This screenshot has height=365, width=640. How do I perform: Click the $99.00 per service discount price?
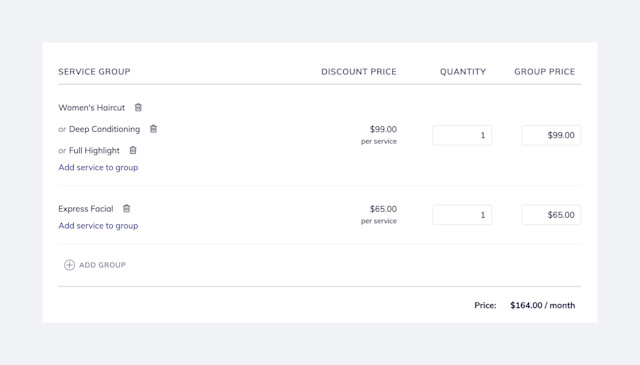379,135
